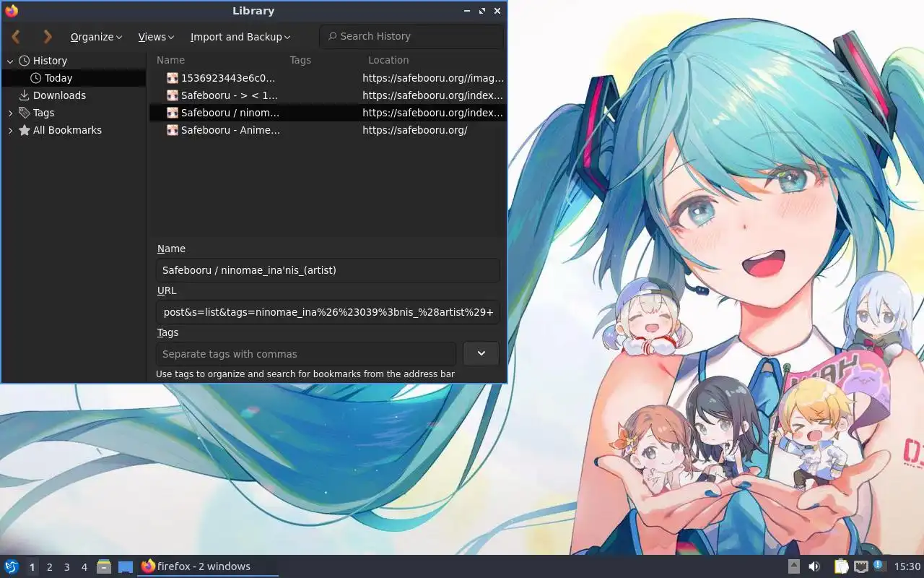Go back with the Library back arrow

coord(16,36)
